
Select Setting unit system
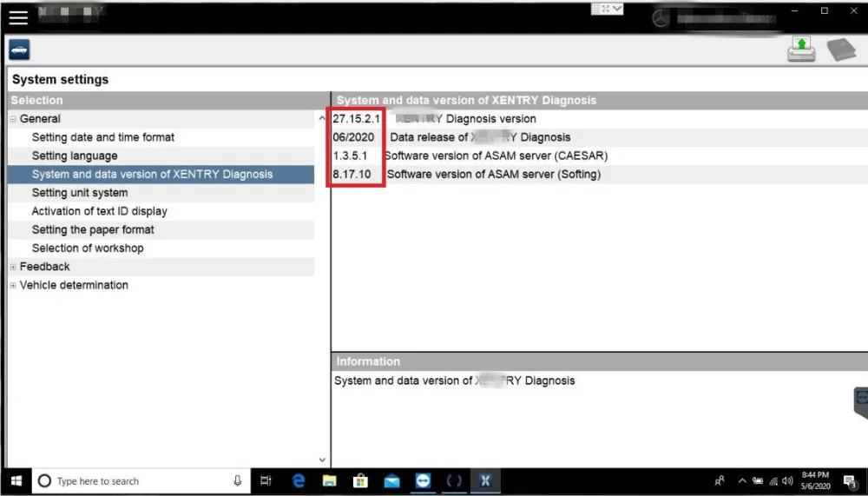pos(80,193)
